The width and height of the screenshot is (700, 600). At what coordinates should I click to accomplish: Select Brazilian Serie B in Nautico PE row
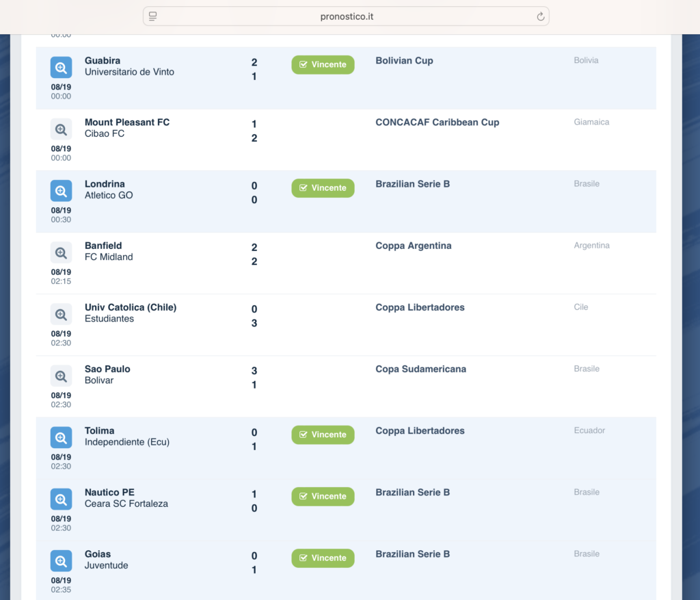[412, 493]
